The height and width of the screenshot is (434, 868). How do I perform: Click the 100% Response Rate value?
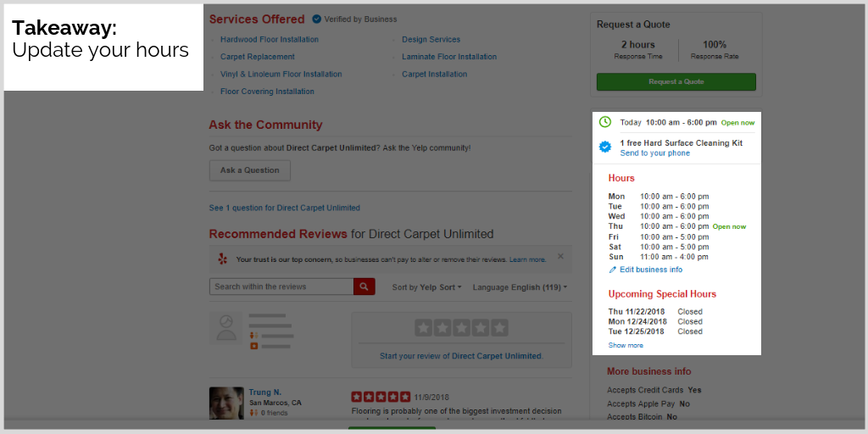click(715, 45)
